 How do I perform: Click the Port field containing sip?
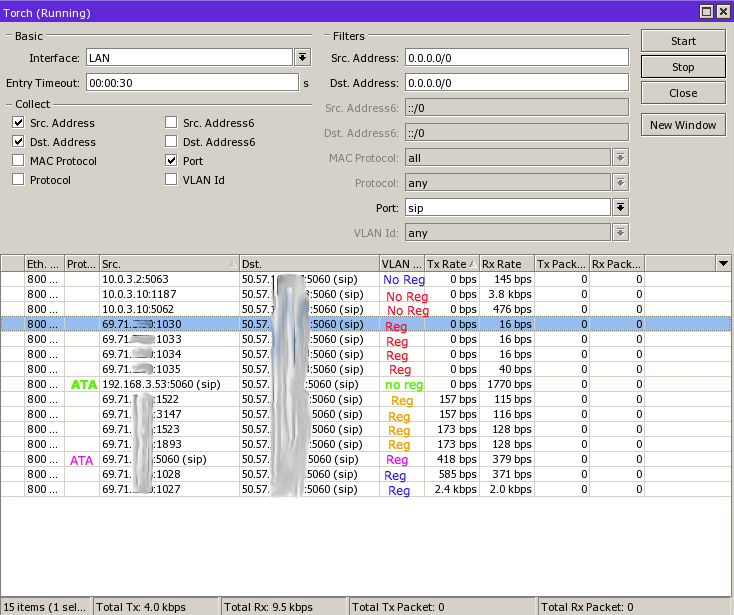(x=508, y=207)
